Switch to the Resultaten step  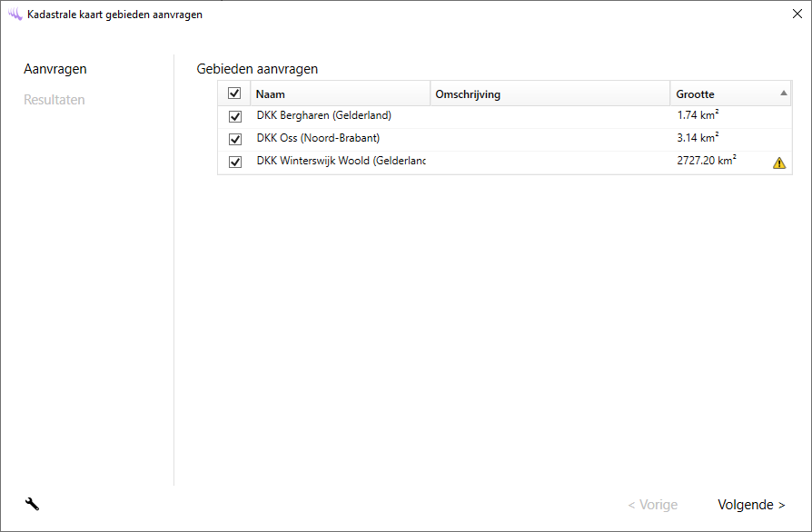click(54, 100)
